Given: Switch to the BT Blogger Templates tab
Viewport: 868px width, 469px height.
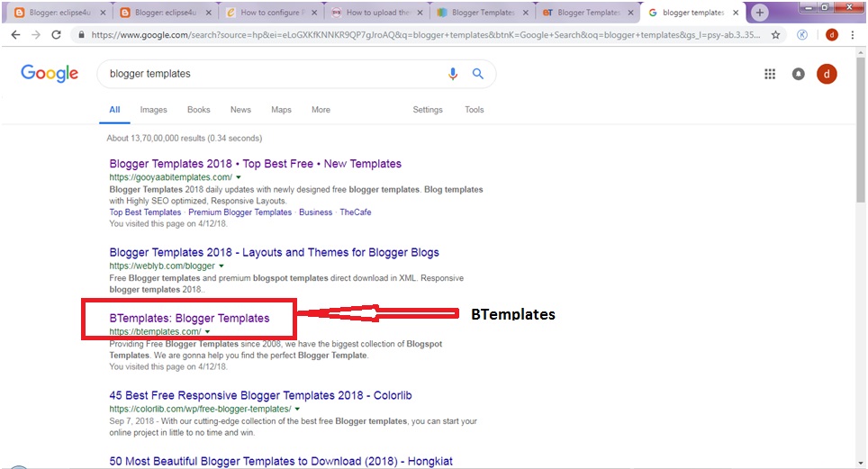Looking at the screenshot, I should [588, 13].
